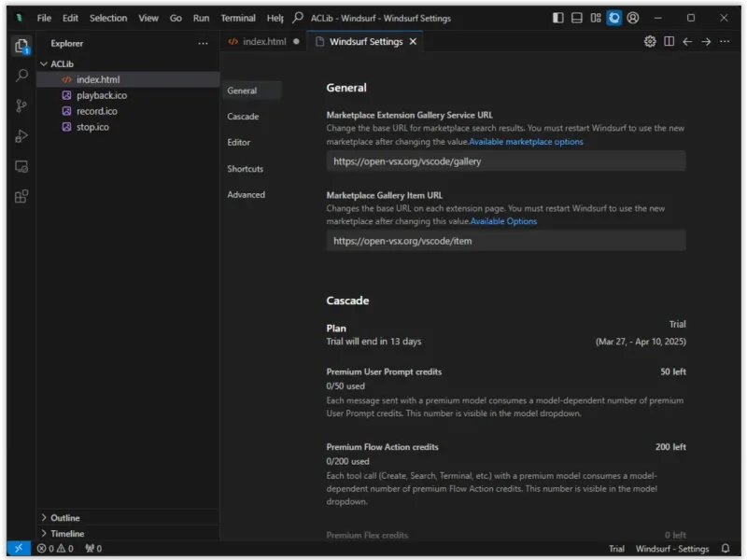Click the search magnifier in title bar
The image size is (747, 560).
[298, 18]
